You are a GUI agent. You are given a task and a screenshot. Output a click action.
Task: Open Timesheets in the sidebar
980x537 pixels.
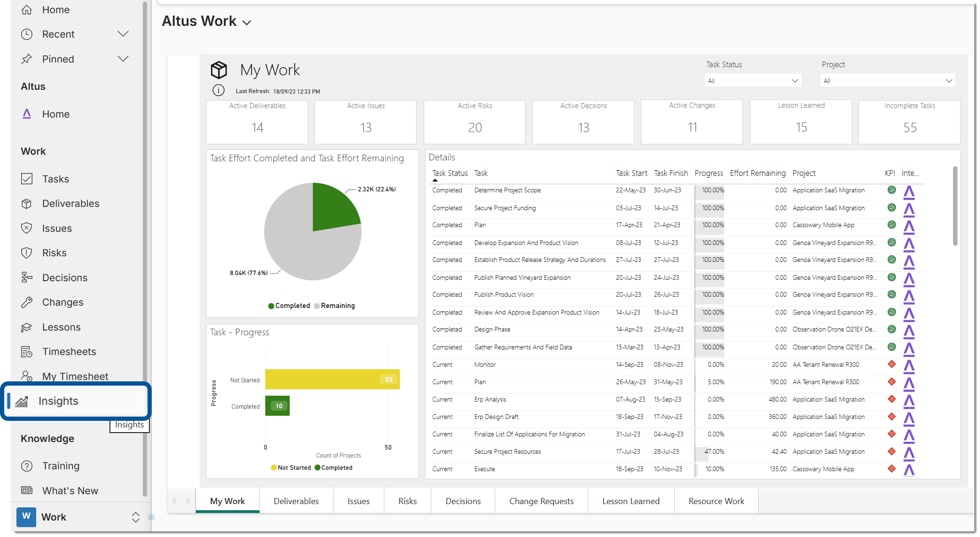pyautogui.click(x=69, y=352)
